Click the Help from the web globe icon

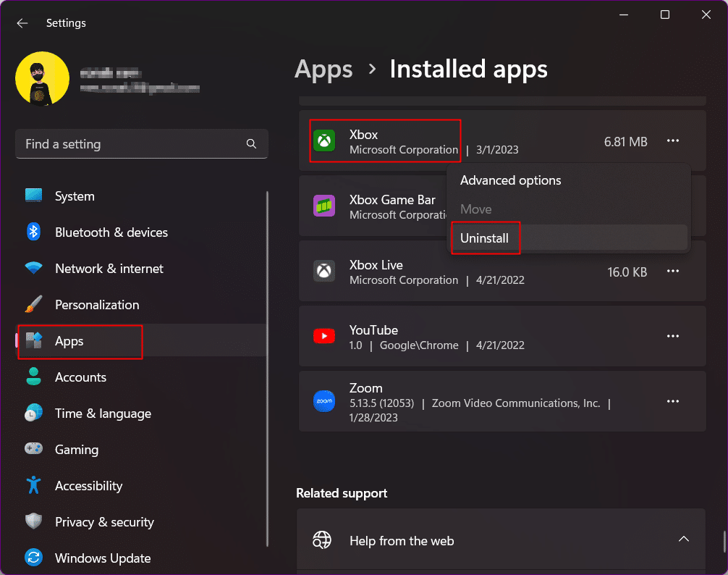tap(322, 540)
